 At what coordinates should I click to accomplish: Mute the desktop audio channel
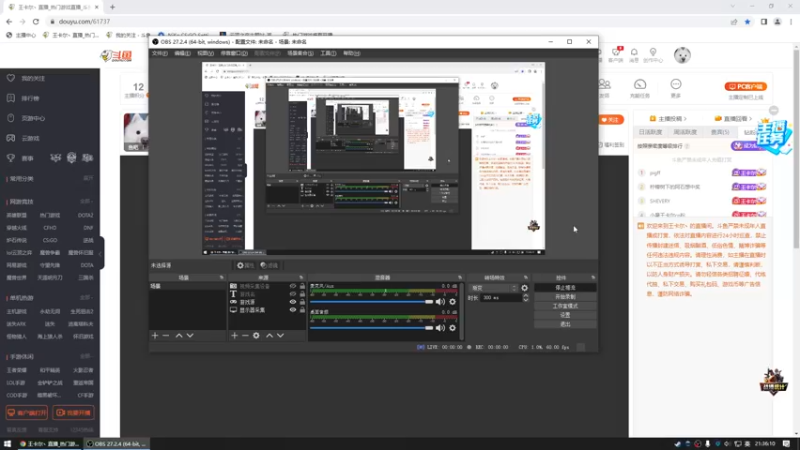click(x=440, y=328)
